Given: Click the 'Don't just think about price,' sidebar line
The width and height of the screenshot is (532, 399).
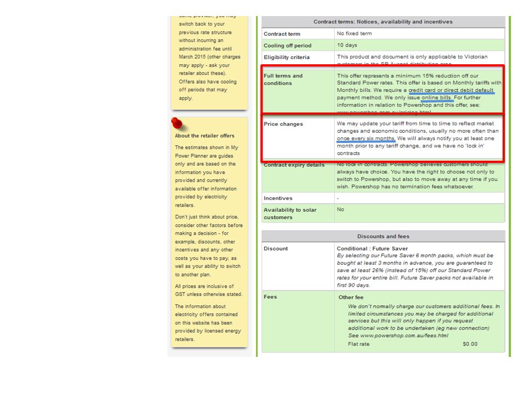Looking at the screenshot, I should tap(207, 217).
